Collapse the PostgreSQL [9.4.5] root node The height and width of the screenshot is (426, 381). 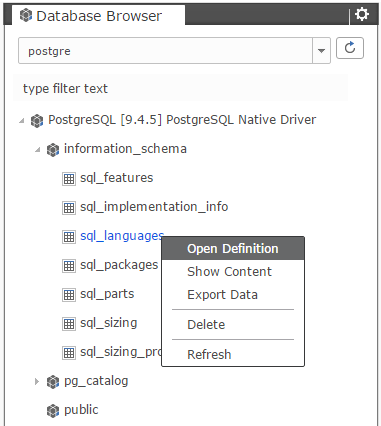click(22, 120)
